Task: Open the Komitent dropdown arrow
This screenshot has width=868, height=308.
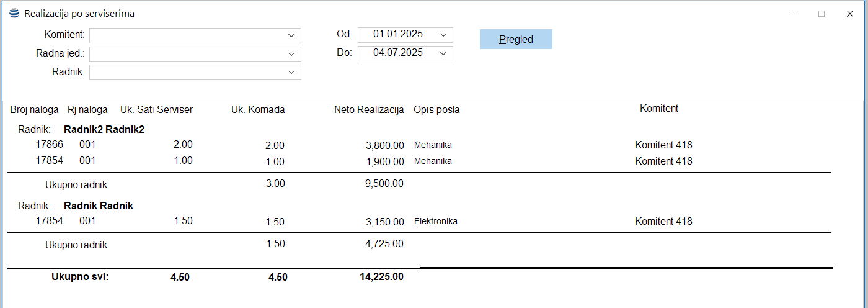Action: [291, 35]
